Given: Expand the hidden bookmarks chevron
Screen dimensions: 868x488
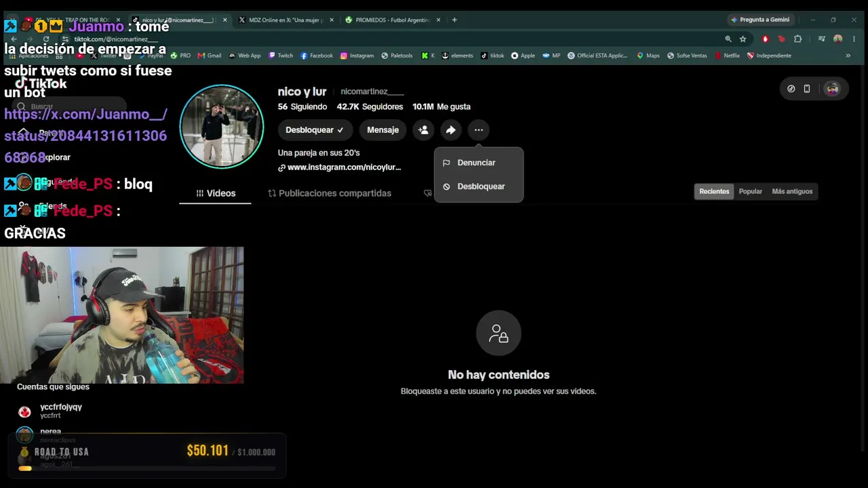Looking at the screenshot, I should point(848,56).
